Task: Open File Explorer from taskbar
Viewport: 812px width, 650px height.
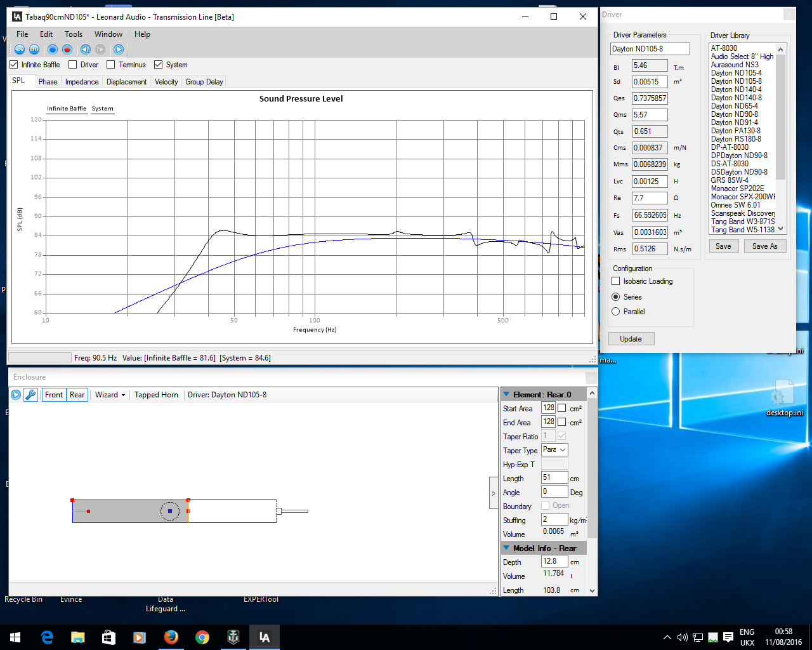Action: click(78, 637)
